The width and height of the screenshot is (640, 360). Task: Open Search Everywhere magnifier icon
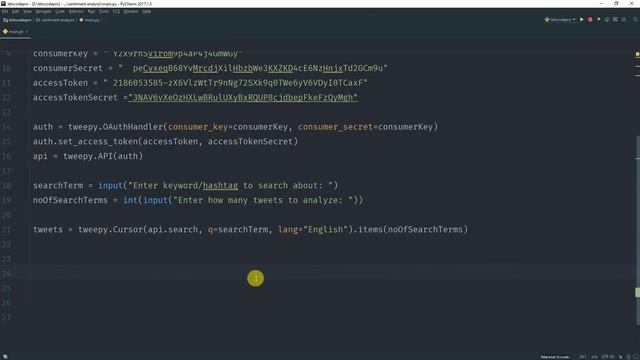(x=635, y=20)
